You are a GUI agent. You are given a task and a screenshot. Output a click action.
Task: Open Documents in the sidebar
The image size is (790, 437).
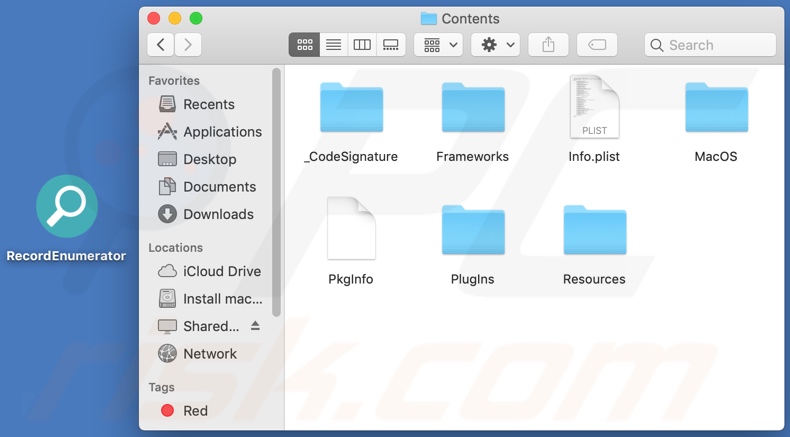tap(210, 186)
